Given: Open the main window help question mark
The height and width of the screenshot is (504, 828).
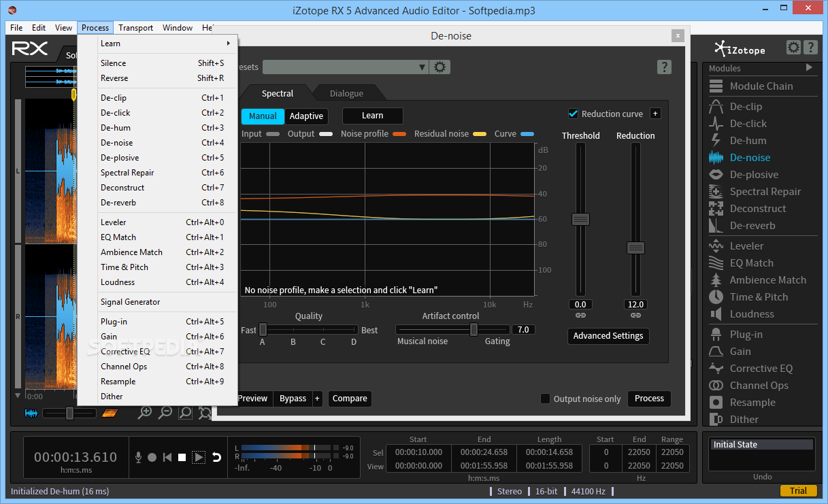Looking at the screenshot, I should click(810, 48).
